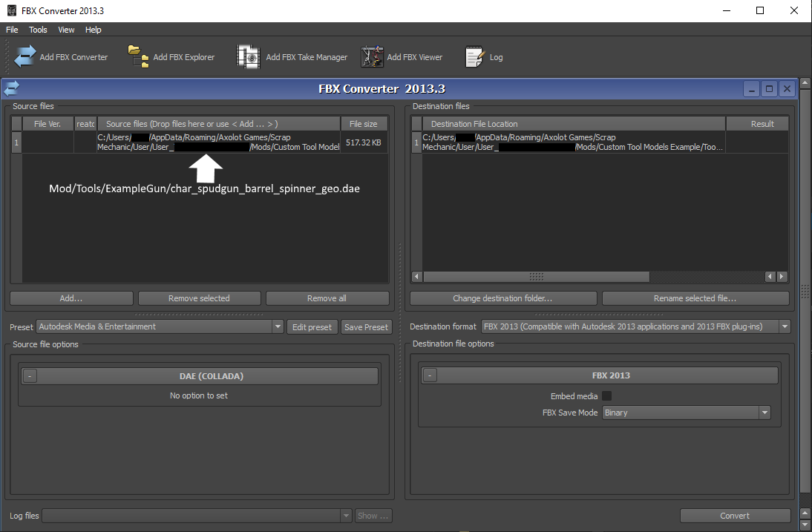812x532 pixels.
Task: Open the Tools menu
Action: click(38, 30)
